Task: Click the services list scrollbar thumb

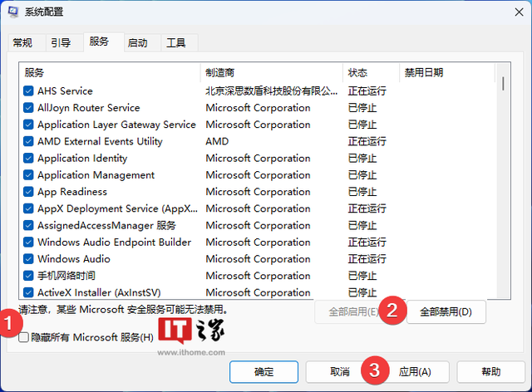Action: click(503, 83)
